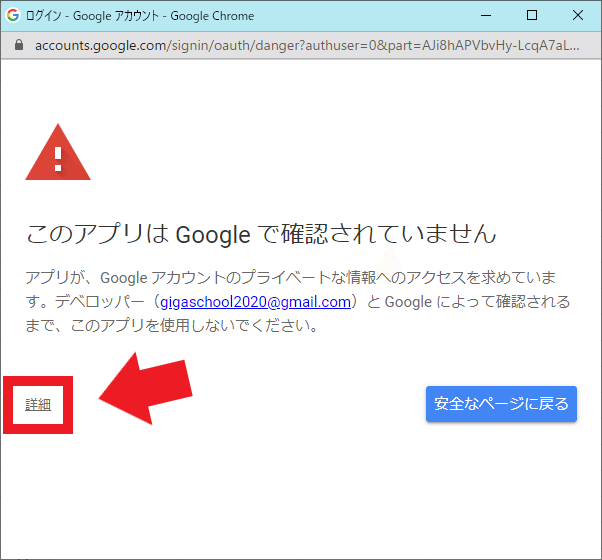Click the lock icon in address bar
This screenshot has width=602, height=560.
click(18, 45)
